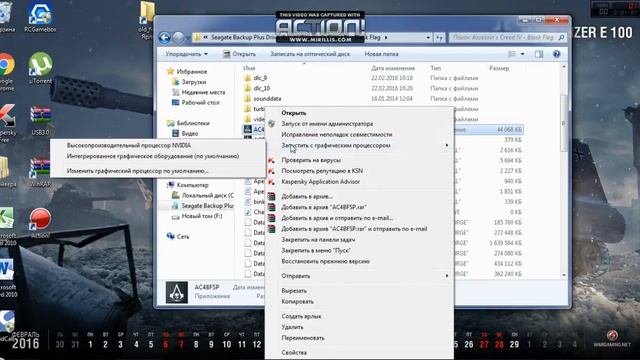Click the change view icon in toolbar

511,54
